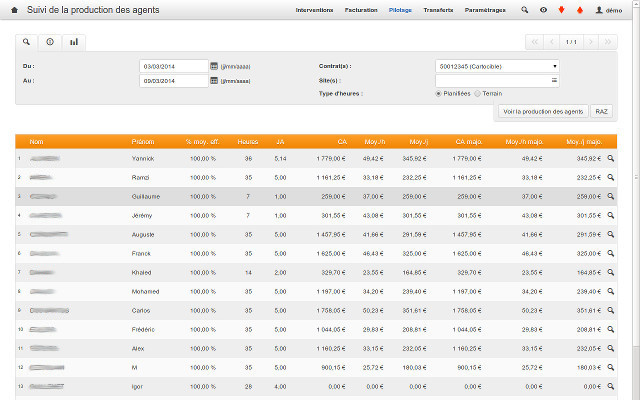Sort by % moy. eff. column

tap(202, 142)
